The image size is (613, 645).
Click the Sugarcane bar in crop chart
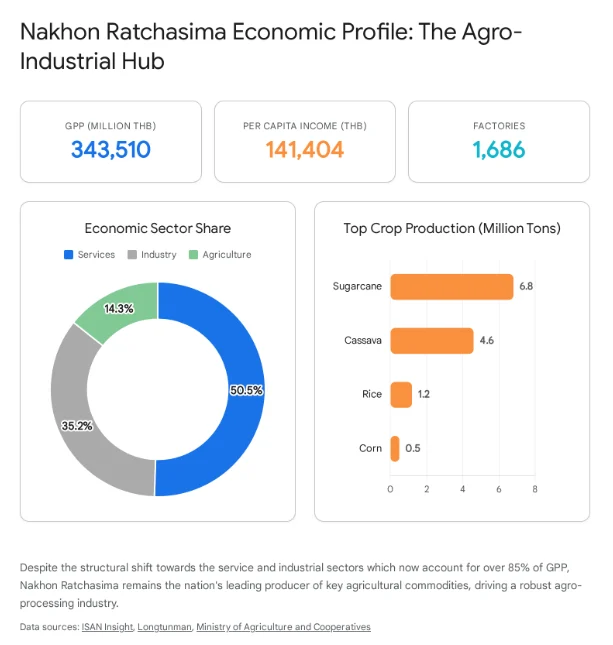click(x=452, y=287)
